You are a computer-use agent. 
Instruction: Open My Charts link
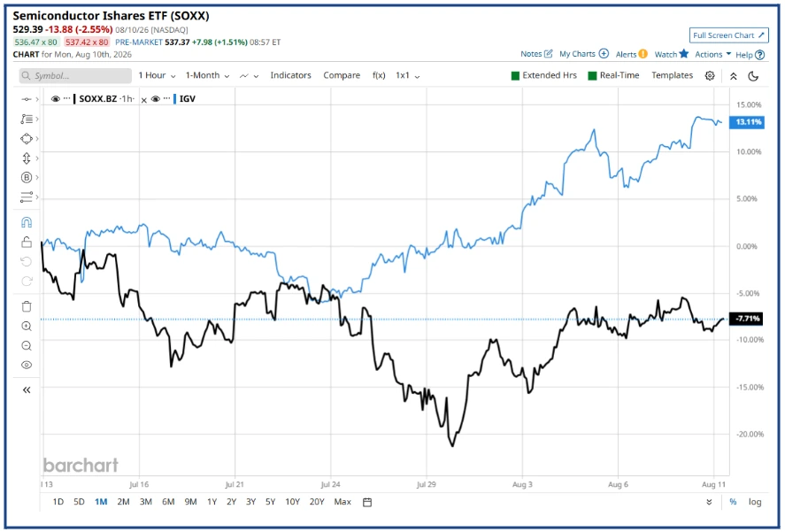click(x=584, y=54)
